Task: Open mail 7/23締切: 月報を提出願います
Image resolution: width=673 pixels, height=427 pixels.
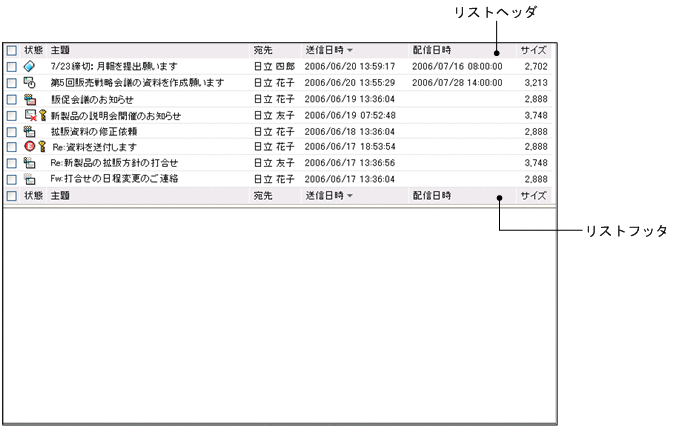Action: (114, 67)
